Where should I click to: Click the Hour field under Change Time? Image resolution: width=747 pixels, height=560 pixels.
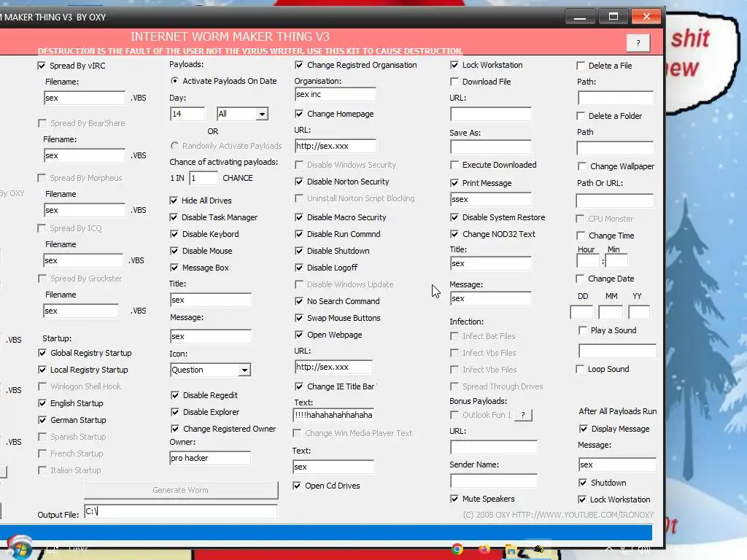point(588,261)
